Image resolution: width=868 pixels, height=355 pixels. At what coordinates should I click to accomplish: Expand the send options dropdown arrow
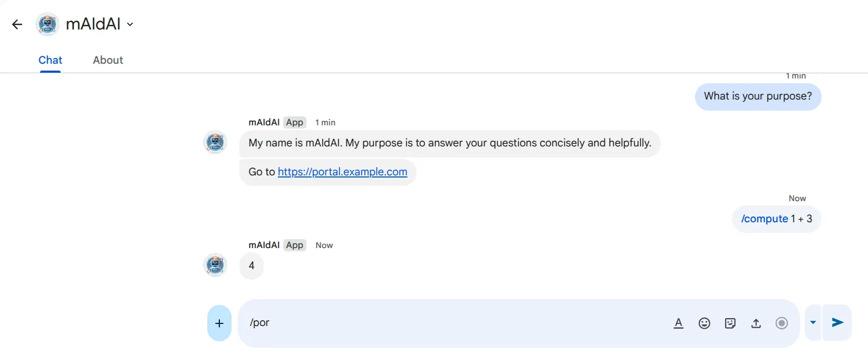[x=813, y=323]
